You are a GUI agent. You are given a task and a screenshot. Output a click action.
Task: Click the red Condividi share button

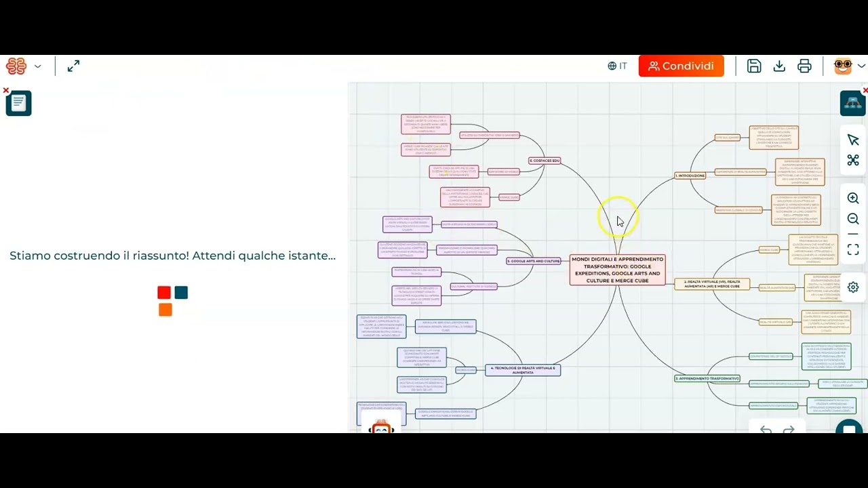tap(681, 66)
